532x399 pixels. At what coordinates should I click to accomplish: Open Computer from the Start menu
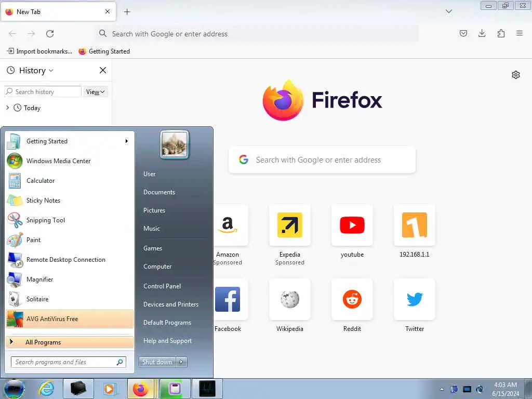coord(157,267)
